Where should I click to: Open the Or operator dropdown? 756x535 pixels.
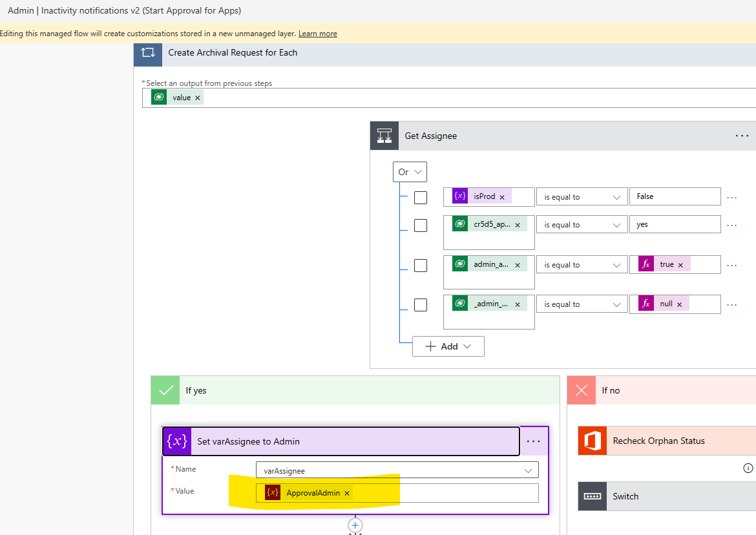tap(410, 172)
